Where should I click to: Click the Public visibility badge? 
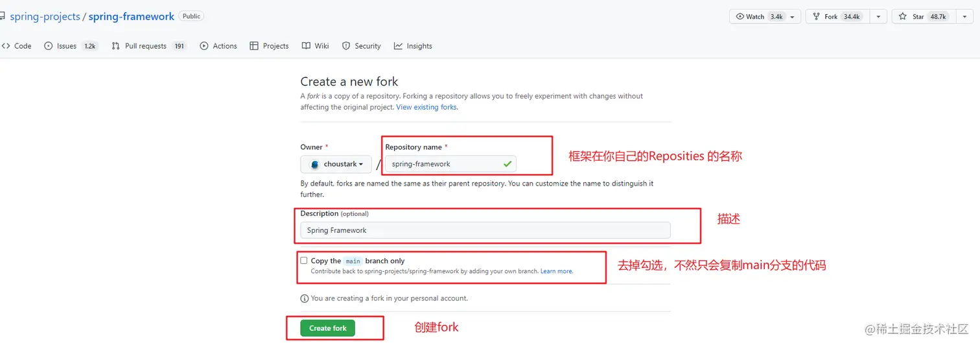click(x=191, y=16)
